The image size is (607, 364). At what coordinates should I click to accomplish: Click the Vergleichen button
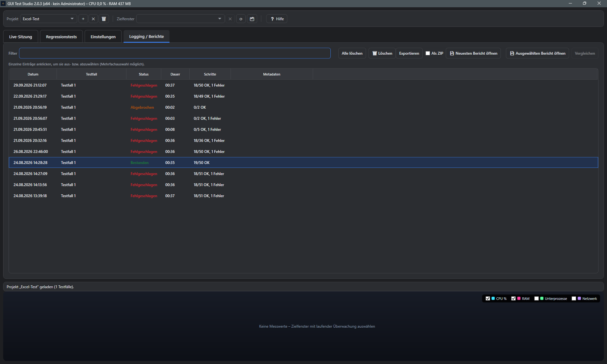pos(585,53)
